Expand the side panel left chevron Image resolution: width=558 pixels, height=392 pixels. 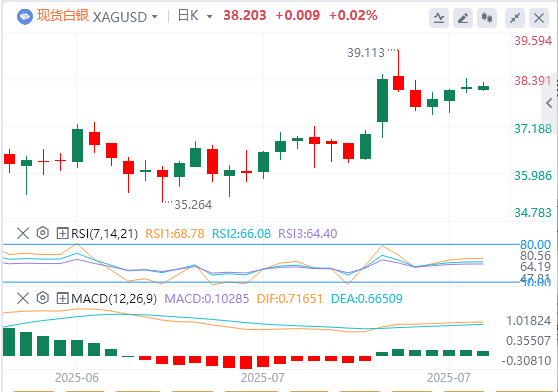click(x=549, y=103)
